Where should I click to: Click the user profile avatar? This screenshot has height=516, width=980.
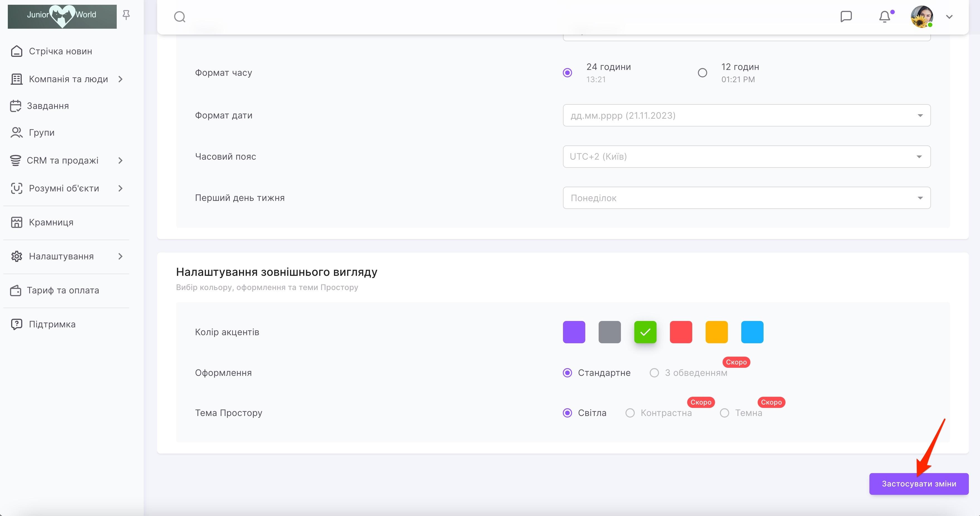tap(922, 17)
